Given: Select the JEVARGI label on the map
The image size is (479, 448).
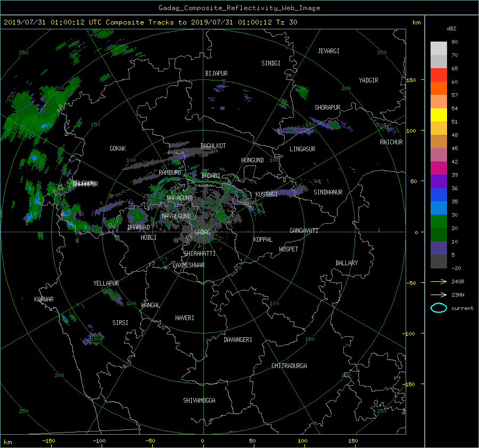Looking at the screenshot, I should tap(328, 51).
